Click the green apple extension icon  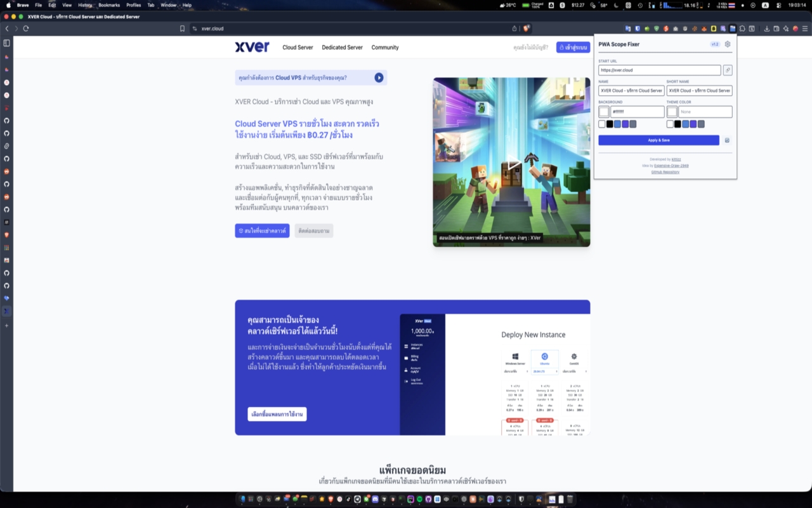[647, 29]
